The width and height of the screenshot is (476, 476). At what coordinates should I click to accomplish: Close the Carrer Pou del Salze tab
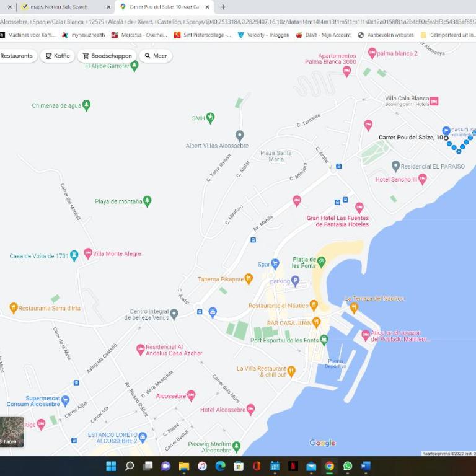pos(208,7)
